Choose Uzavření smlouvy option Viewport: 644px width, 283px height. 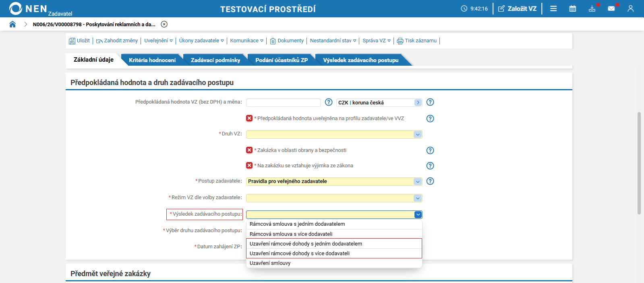(334, 263)
